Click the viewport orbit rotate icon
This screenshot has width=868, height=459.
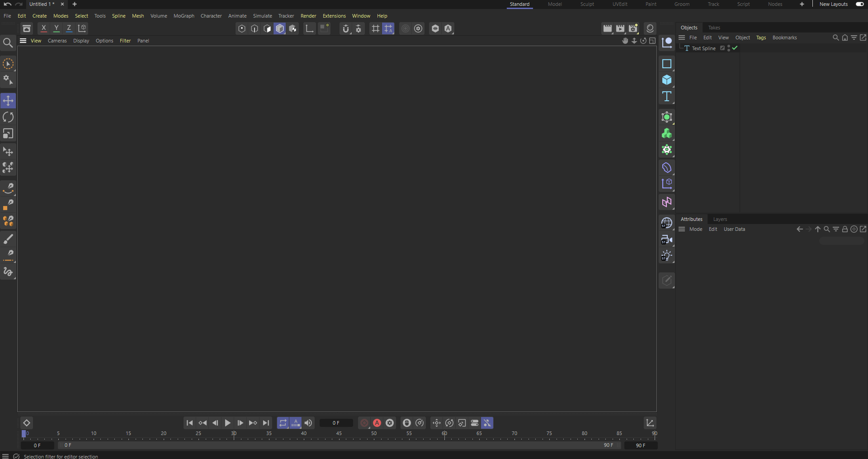click(643, 41)
